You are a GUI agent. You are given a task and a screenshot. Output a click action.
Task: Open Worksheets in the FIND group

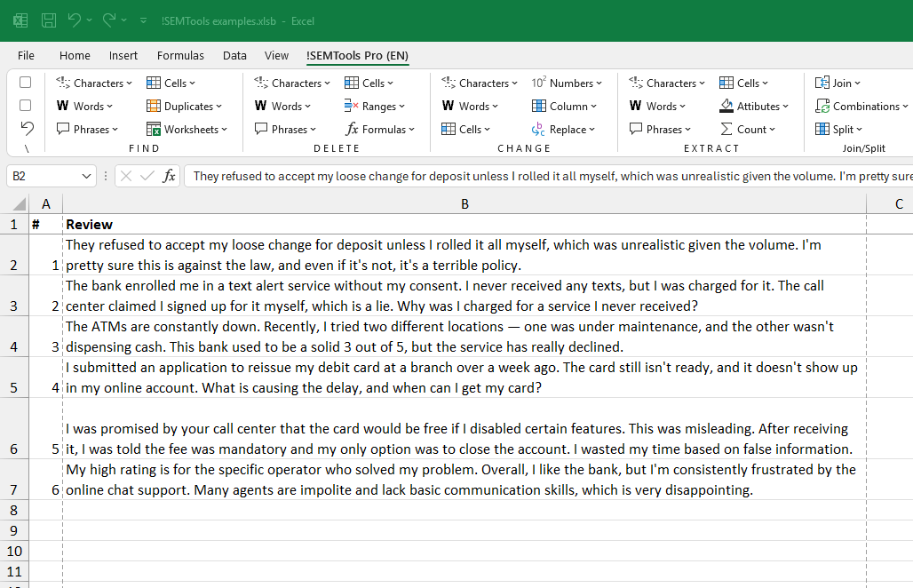click(187, 130)
